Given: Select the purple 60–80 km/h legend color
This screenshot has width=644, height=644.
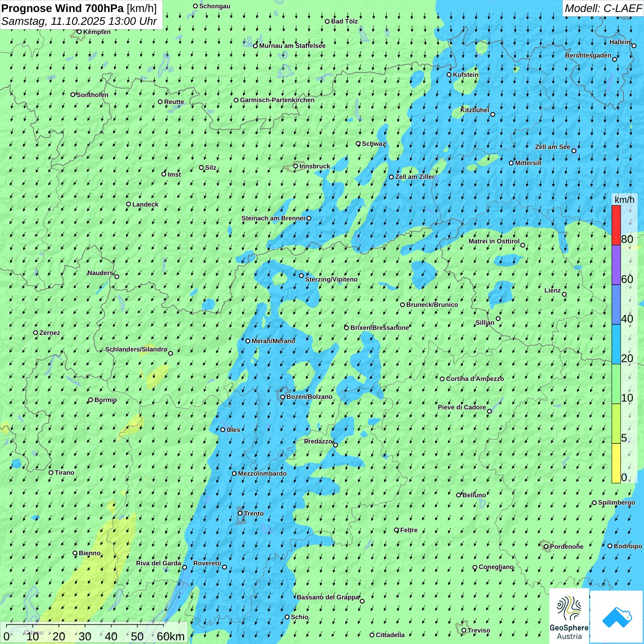Looking at the screenshot, I should tap(616, 265).
